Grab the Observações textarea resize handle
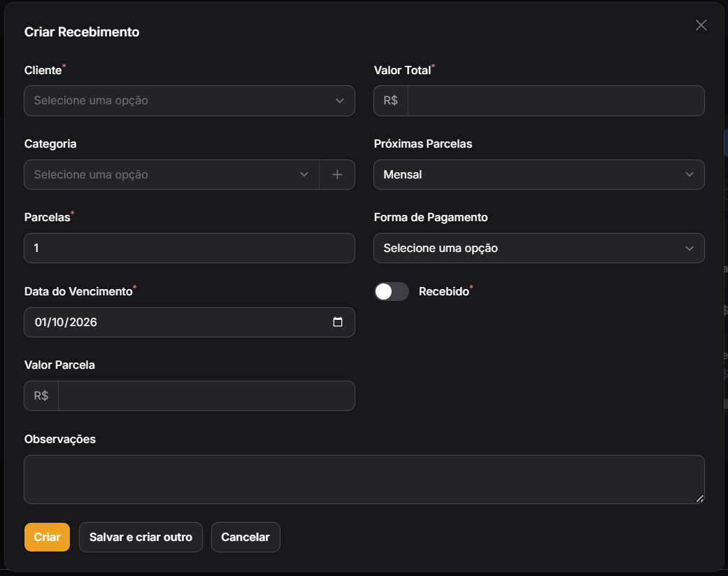 pyautogui.click(x=700, y=499)
